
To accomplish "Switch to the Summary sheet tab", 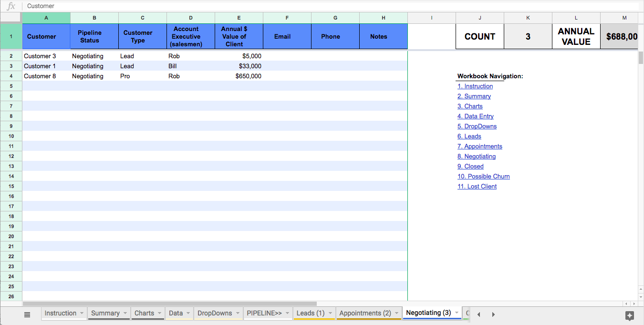I will tap(105, 314).
